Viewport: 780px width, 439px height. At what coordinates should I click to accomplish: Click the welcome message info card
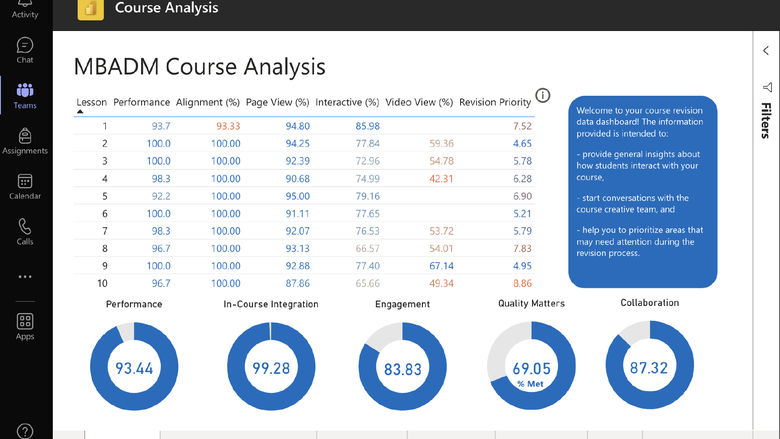pos(643,192)
